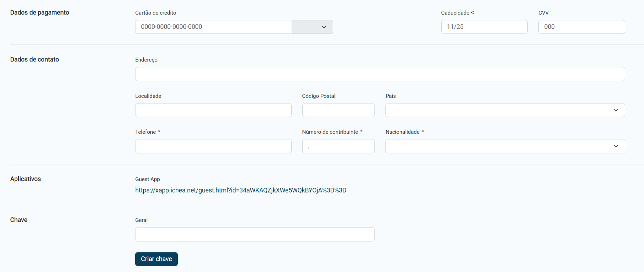
Task: Click the Localidade input field
Action: [x=213, y=110]
